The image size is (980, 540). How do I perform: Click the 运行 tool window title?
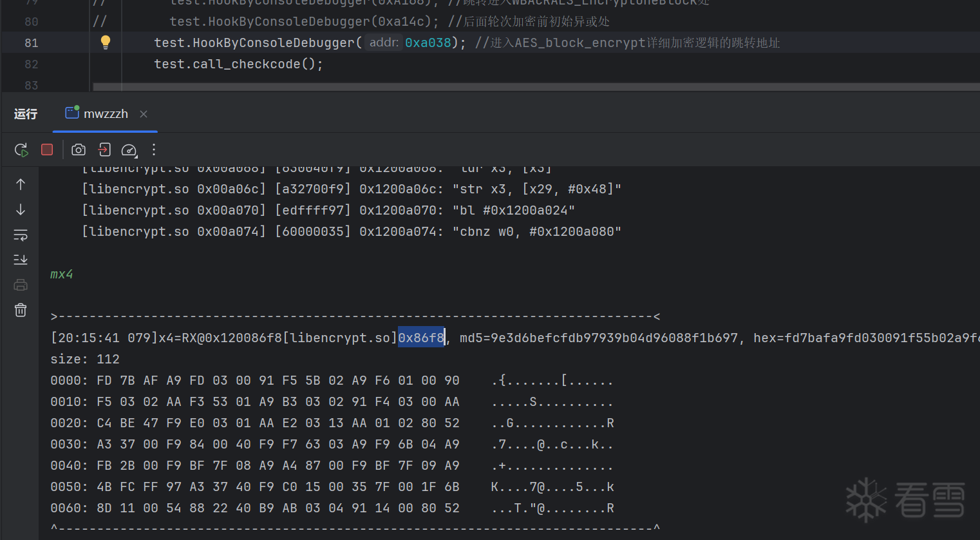26,114
